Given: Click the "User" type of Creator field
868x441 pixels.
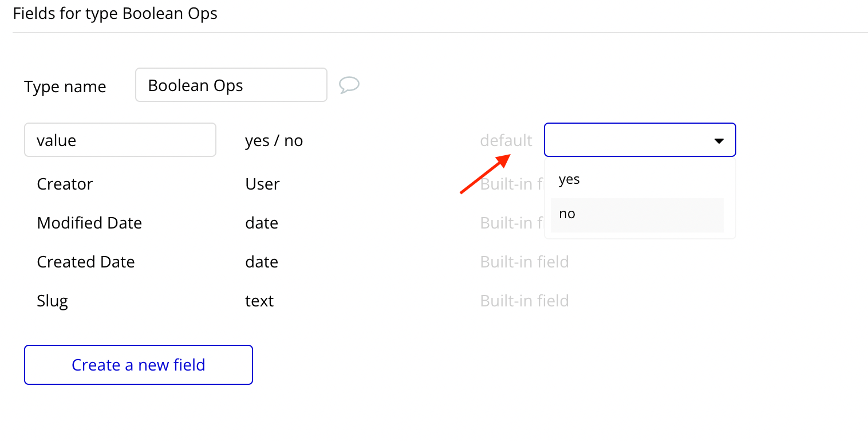Looking at the screenshot, I should (x=263, y=184).
